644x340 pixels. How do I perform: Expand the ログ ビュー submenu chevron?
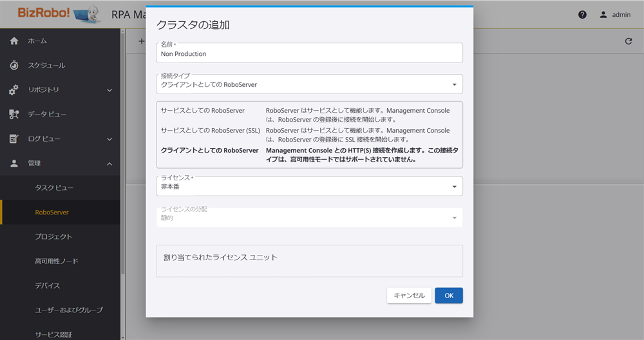(x=109, y=139)
